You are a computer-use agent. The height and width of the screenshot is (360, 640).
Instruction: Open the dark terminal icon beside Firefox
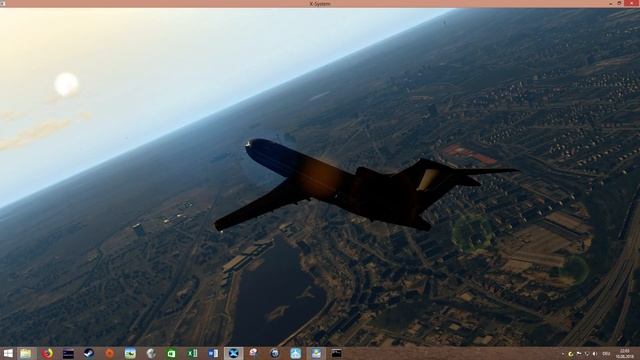pyautogui.click(x=68, y=353)
